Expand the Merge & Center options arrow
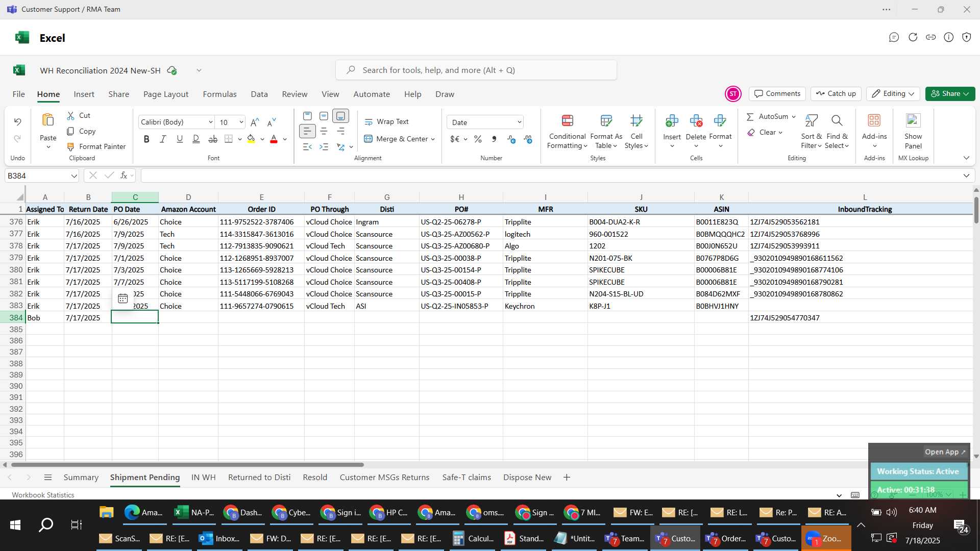The image size is (980, 551). click(x=433, y=139)
